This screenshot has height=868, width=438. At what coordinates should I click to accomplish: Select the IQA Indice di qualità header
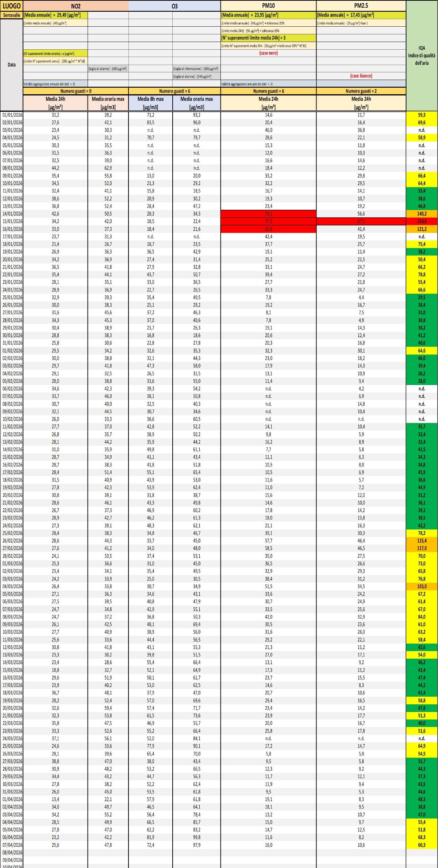422,56
